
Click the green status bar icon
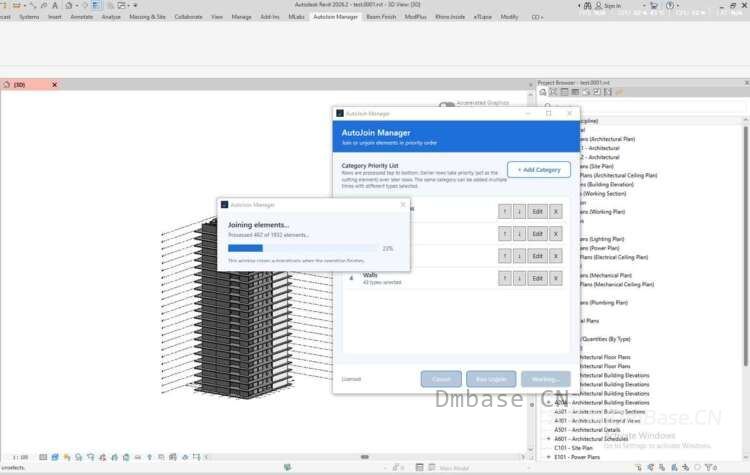pyautogui.click(x=287, y=467)
